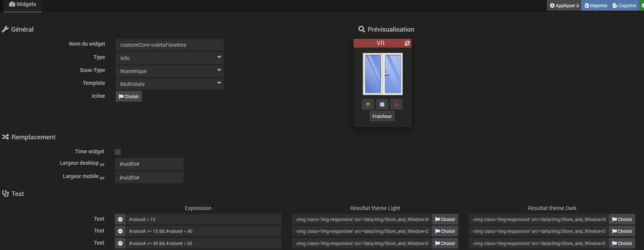This screenshot has height=250, width=644.
Task: Click the green up arrow in preview
Action: (x=368, y=104)
